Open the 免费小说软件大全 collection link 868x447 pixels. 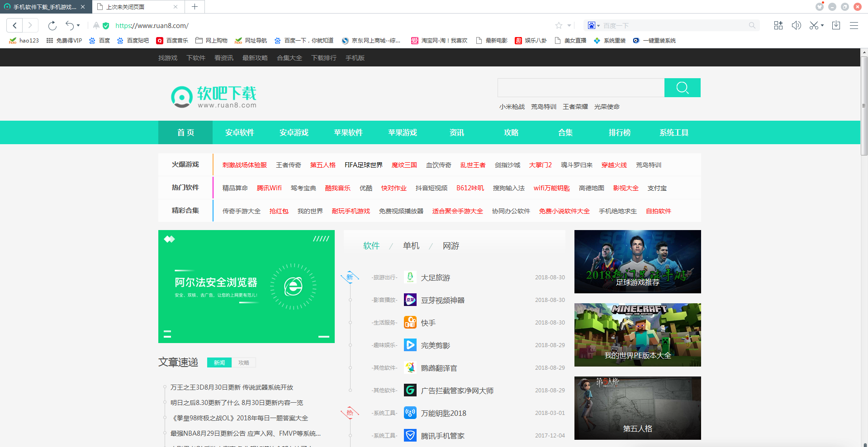(x=564, y=211)
